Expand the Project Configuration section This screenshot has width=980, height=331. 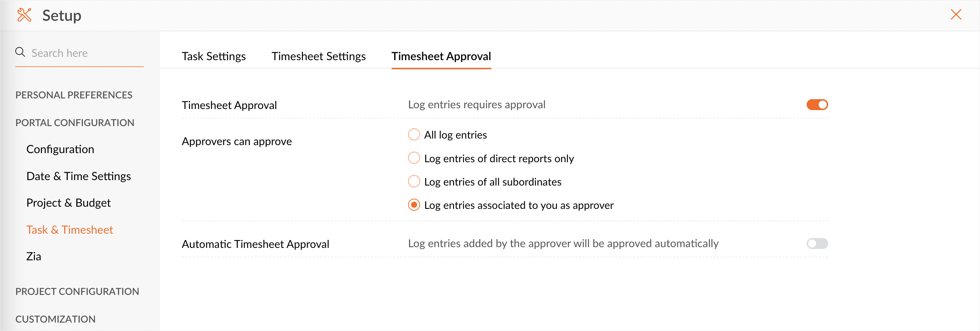[x=77, y=292]
